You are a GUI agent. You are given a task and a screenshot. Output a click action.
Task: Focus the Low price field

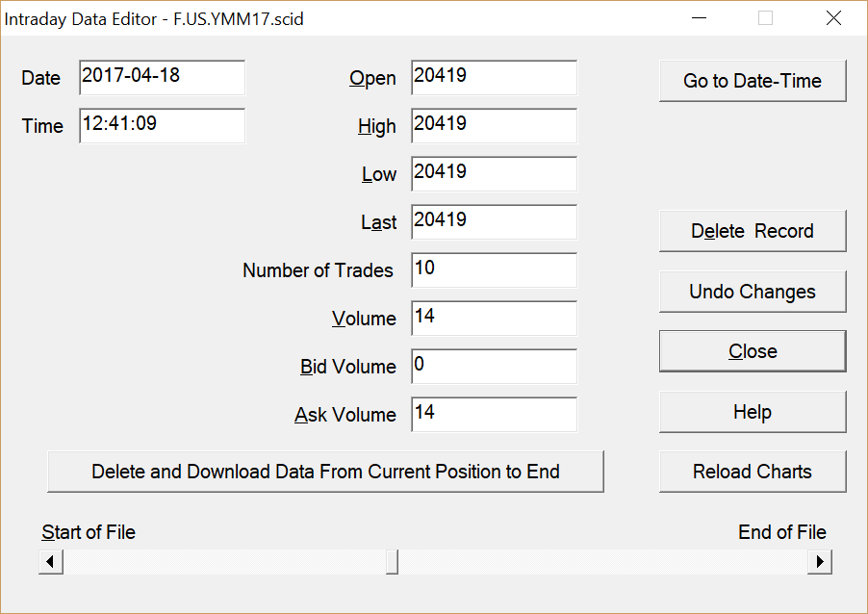click(494, 174)
